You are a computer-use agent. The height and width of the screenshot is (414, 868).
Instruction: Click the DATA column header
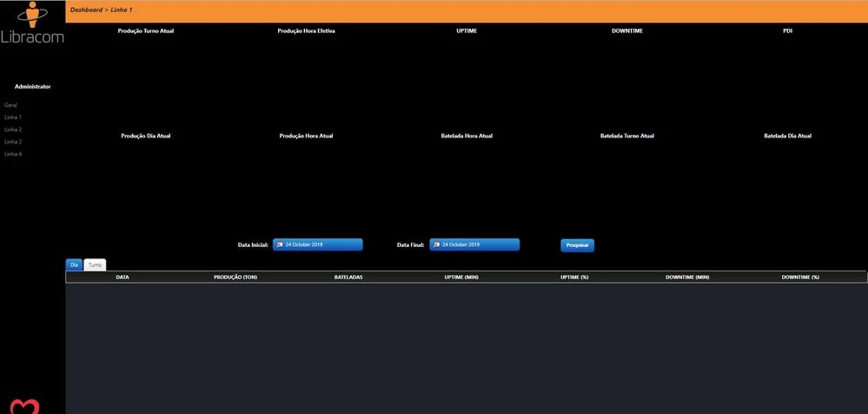click(123, 277)
